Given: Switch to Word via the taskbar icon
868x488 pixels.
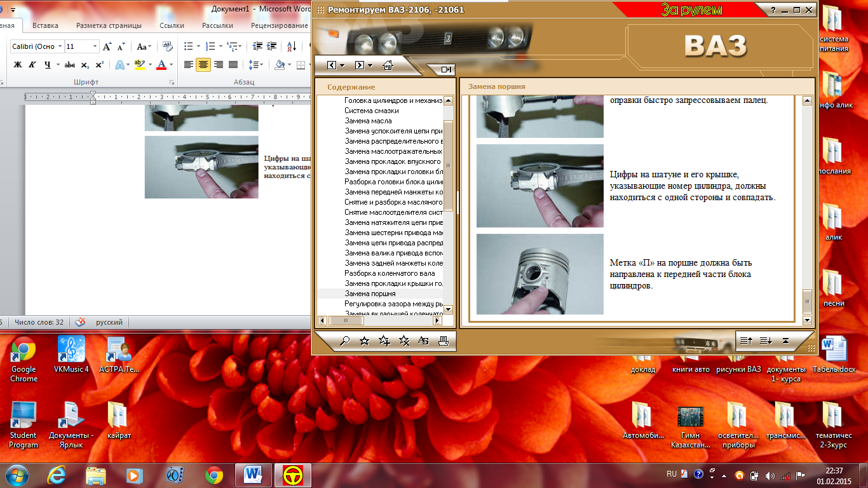Looking at the screenshot, I should point(254,475).
